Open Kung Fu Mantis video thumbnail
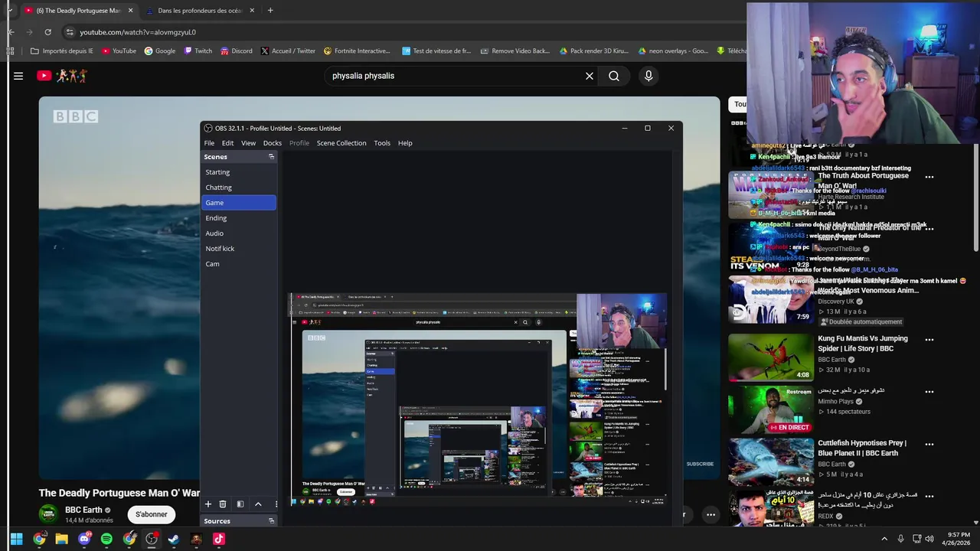The image size is (980, 551). click(x=771, y=357)
